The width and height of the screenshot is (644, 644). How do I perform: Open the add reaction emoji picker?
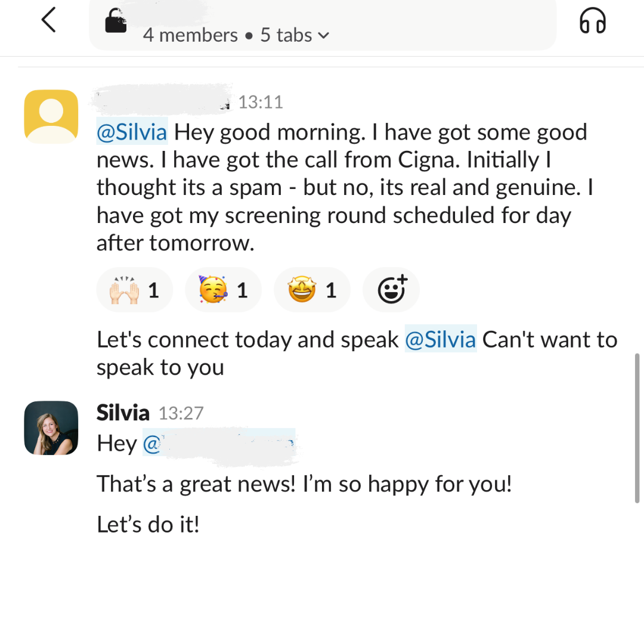pos(391,290)
